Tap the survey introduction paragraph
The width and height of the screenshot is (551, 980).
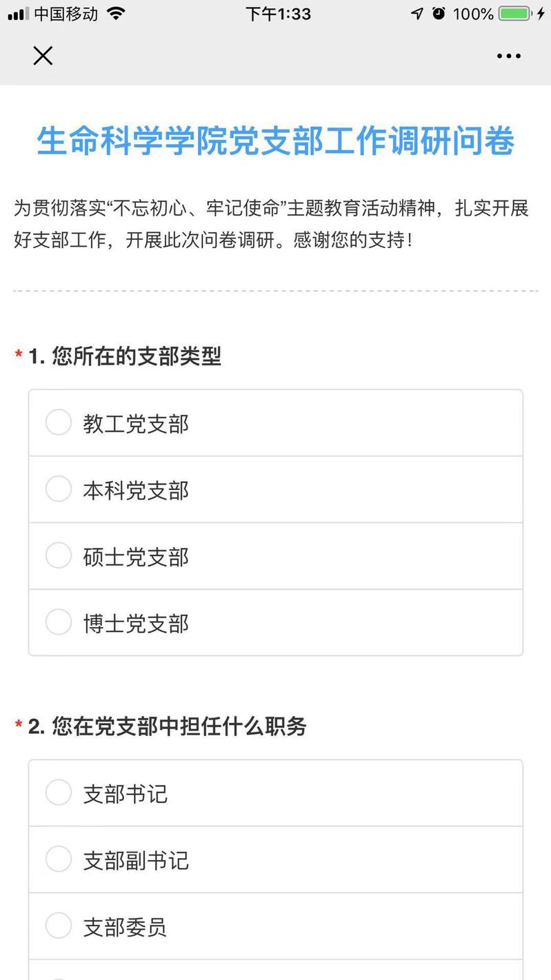tap(271, 224)
